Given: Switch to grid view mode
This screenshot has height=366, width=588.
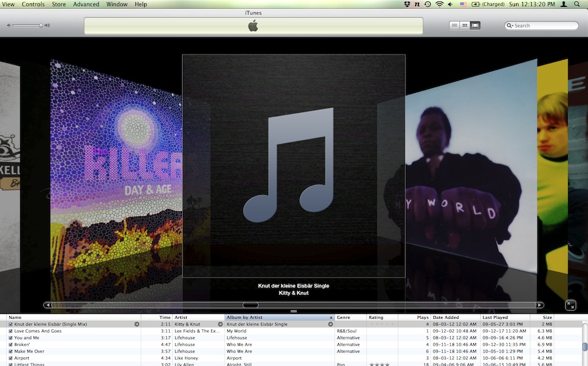Looking at the screenshot, I should tap(465, 25).
